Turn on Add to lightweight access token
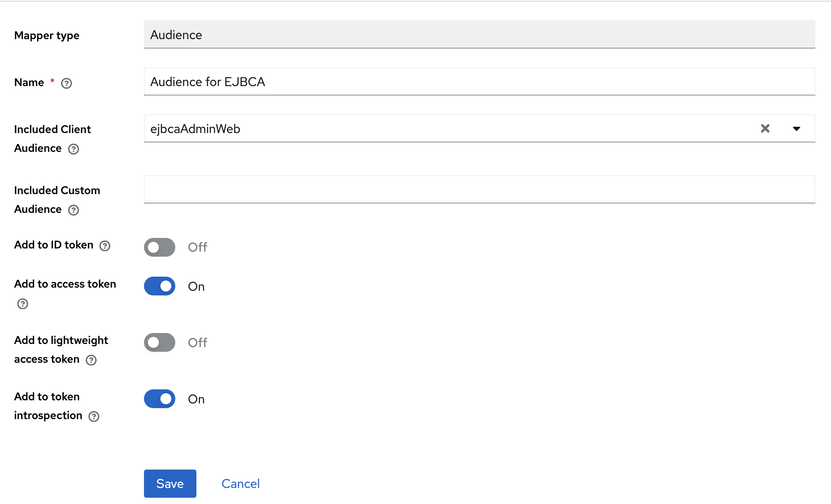This screenshot has width=831, height=504. click(x=160, y=342)
